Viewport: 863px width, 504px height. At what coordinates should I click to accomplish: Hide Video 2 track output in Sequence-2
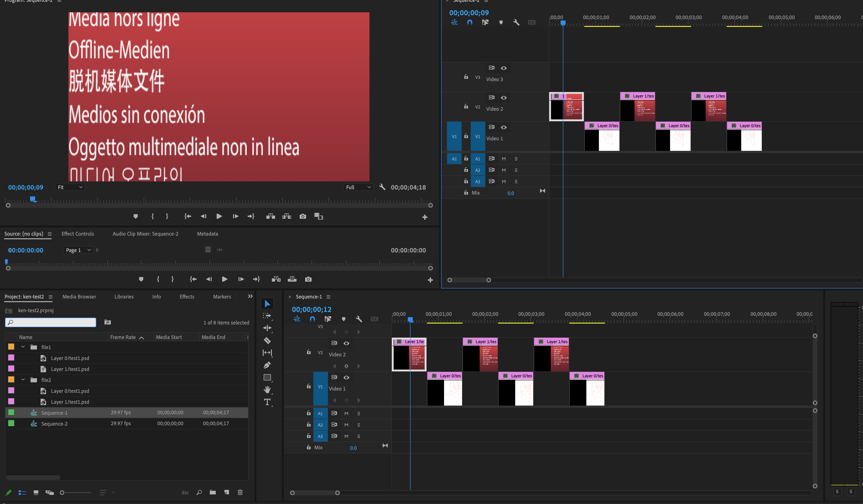point(504,98)
